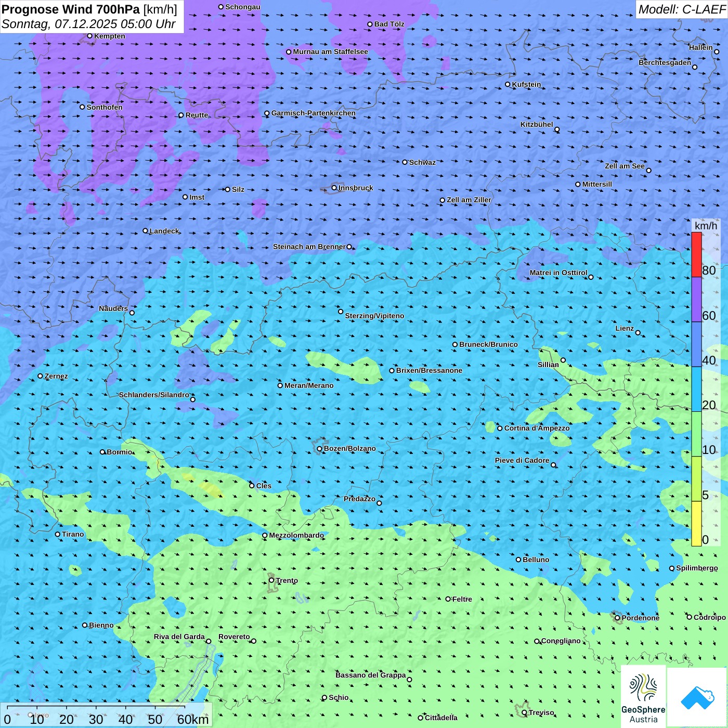Viewport: 728px width, 728px height.
Task: Click the 'Tirano' label
Action: 73,534
